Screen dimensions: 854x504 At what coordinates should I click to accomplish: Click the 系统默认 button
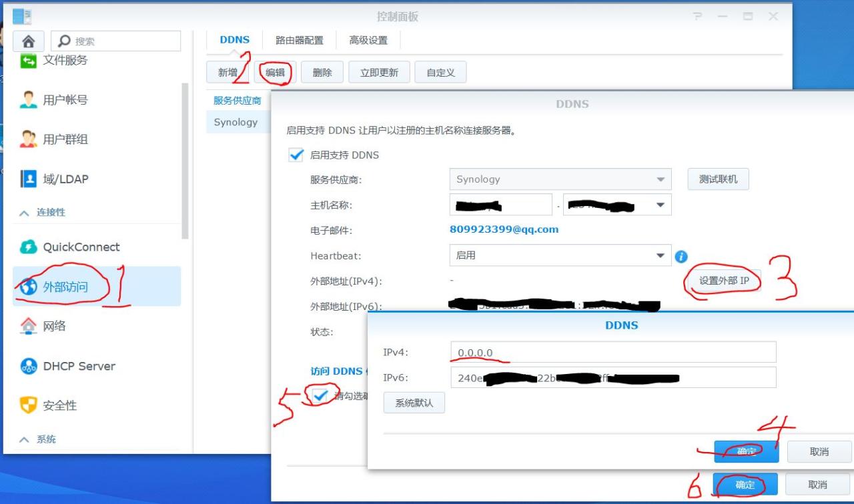pos(414,403)
